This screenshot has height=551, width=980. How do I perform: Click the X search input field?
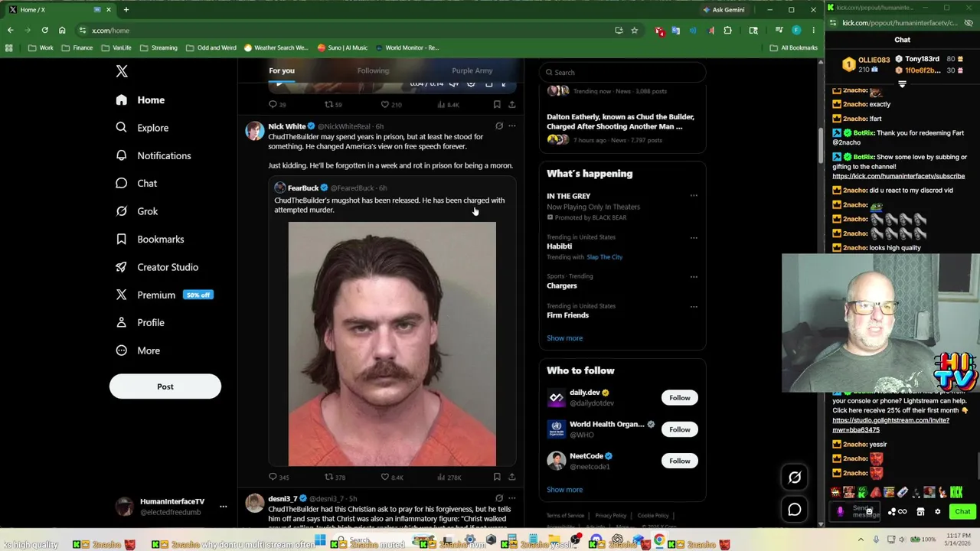pyautogui.click(x=622, y=73)
